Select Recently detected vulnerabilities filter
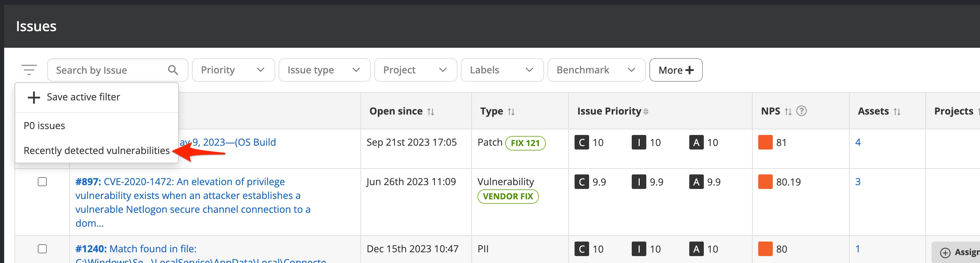 (x=97, y=151)
